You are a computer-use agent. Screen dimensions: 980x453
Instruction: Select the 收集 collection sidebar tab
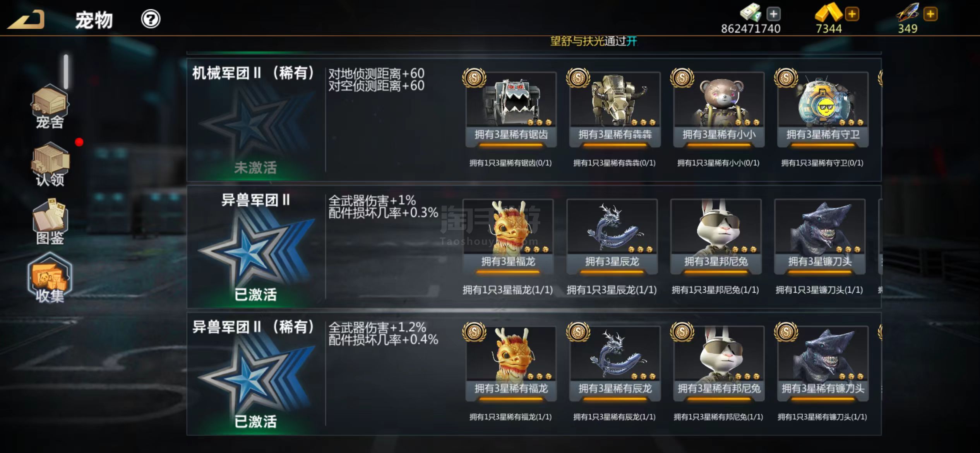point(50,279)
